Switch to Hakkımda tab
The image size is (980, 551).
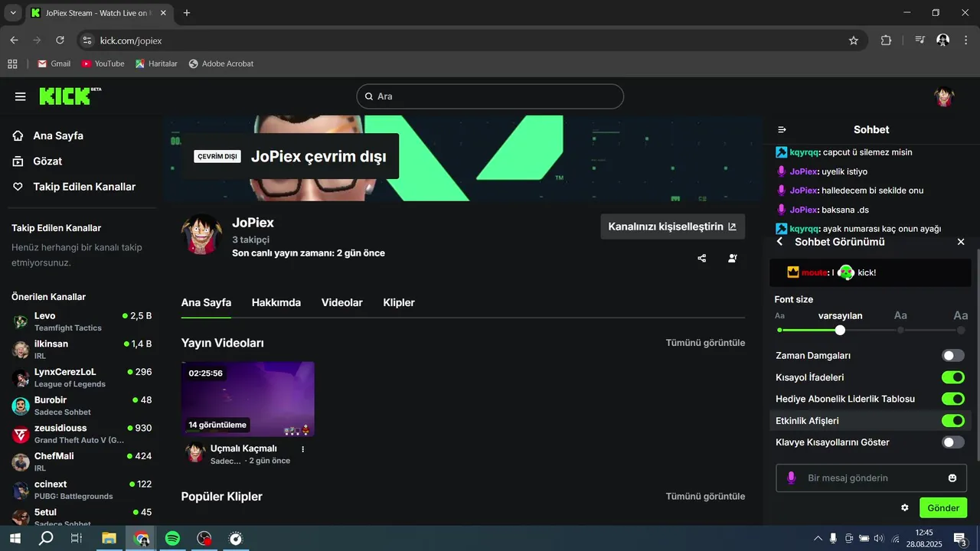pos(276,302)
